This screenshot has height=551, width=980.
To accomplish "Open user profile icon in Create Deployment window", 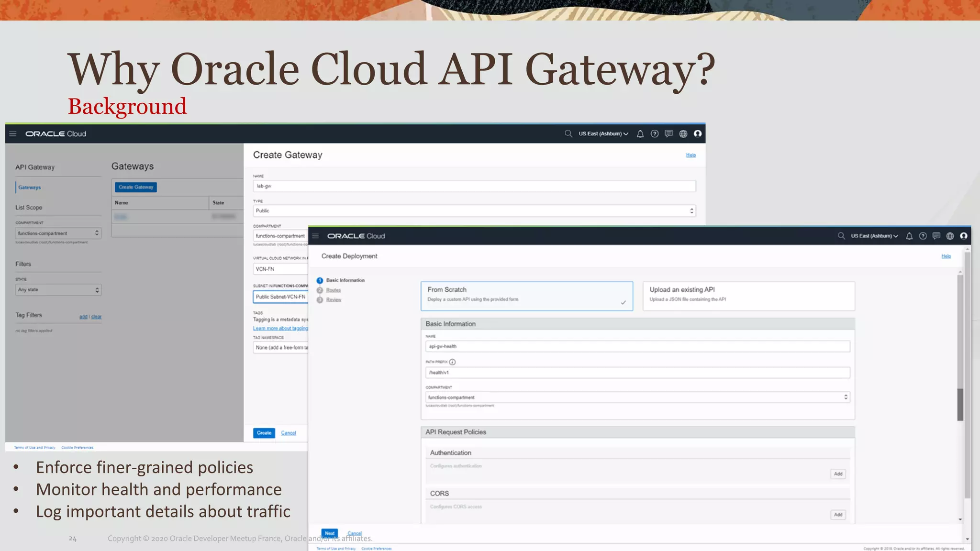I will click(964, 236).
